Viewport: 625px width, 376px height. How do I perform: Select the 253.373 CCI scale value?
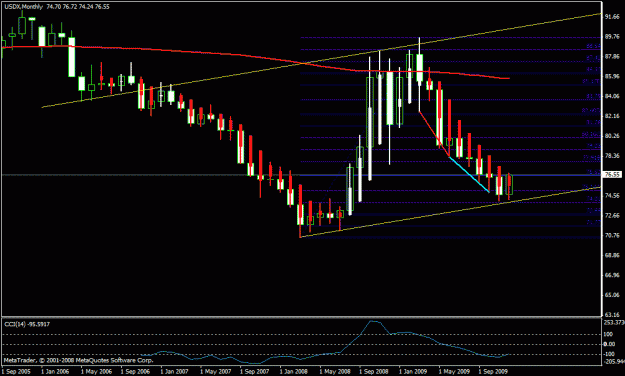tap(614, 323)
